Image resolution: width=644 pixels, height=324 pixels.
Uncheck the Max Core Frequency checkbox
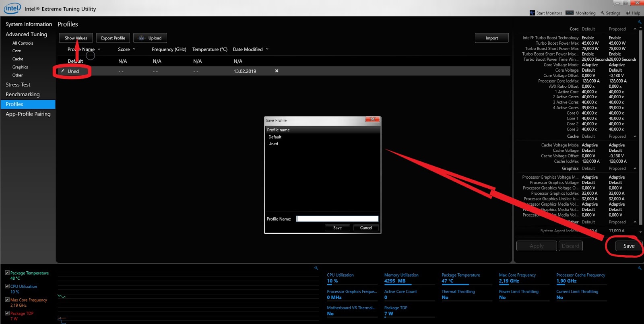[7, 299]
